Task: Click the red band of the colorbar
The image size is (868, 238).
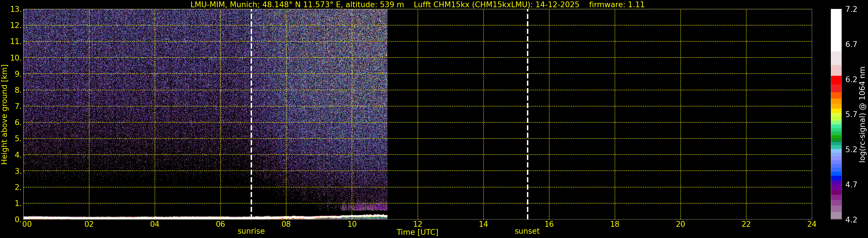Action: click(836, 80)
